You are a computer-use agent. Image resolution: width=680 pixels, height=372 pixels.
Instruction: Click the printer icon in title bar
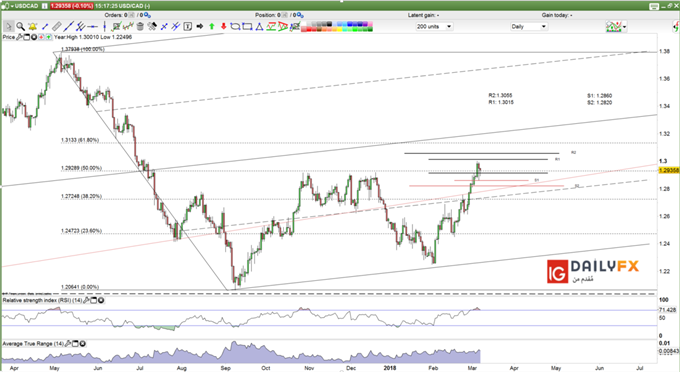coord(654,6)
